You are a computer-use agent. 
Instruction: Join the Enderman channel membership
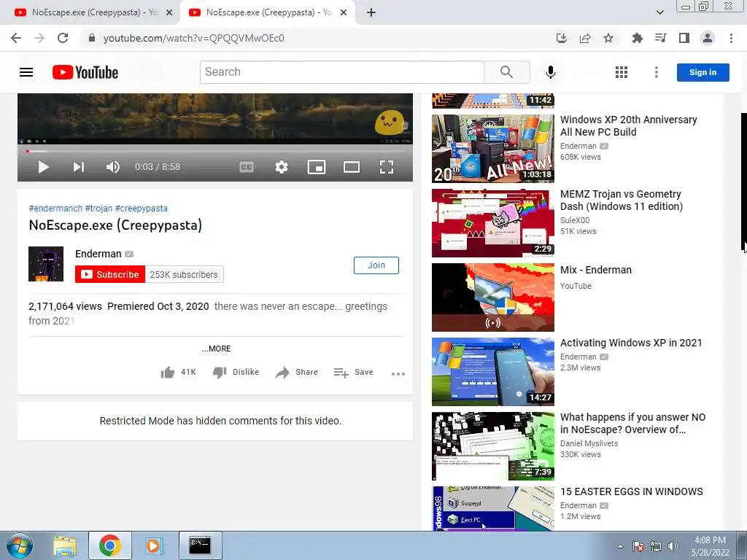pos(376,265)
